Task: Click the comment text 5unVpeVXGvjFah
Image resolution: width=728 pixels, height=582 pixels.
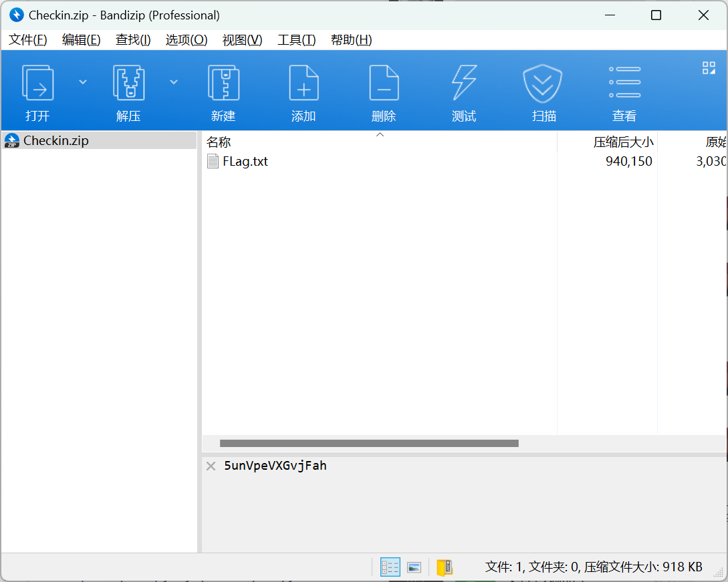Action: click(275, 466)
